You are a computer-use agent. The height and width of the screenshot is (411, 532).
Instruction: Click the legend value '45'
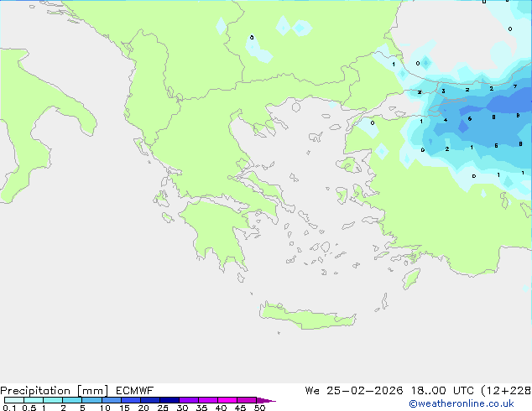tap(241, 408)
